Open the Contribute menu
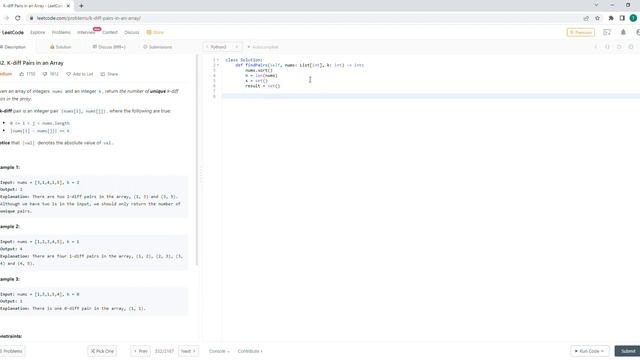The height and width of the screenshot is (360, 640). (x=250, y=351)
